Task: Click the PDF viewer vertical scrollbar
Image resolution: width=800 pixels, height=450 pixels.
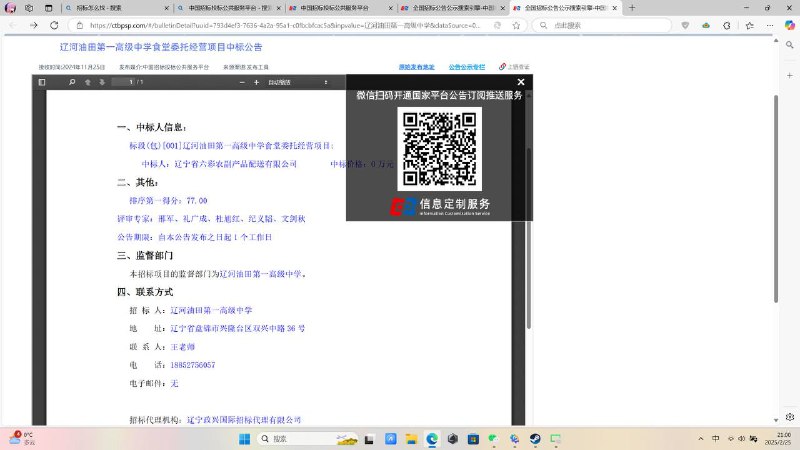Action: 529,238
